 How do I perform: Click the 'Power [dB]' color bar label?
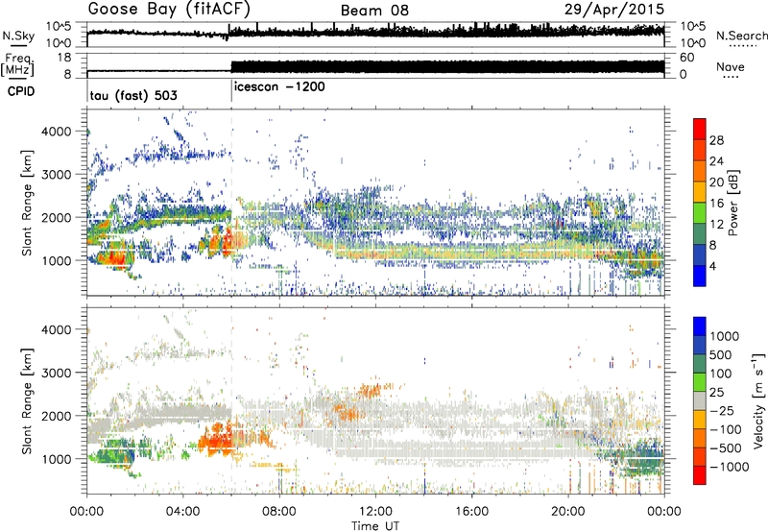pos(732,203)
